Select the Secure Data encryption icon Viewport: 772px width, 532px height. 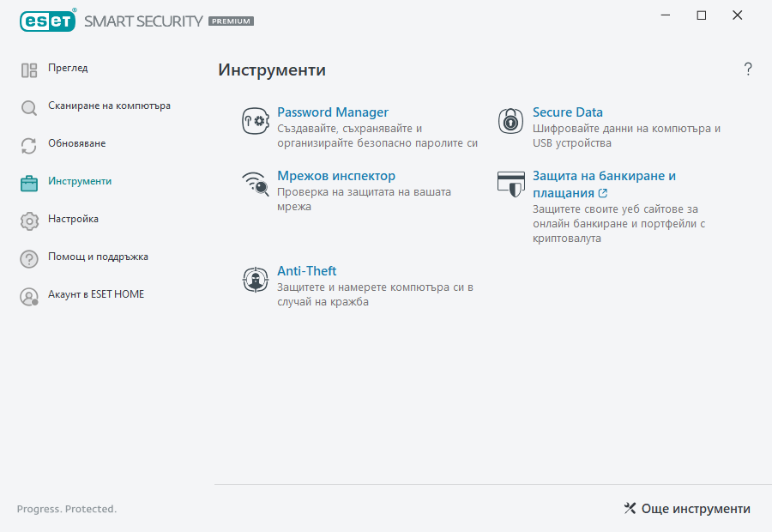pos(510,120)
